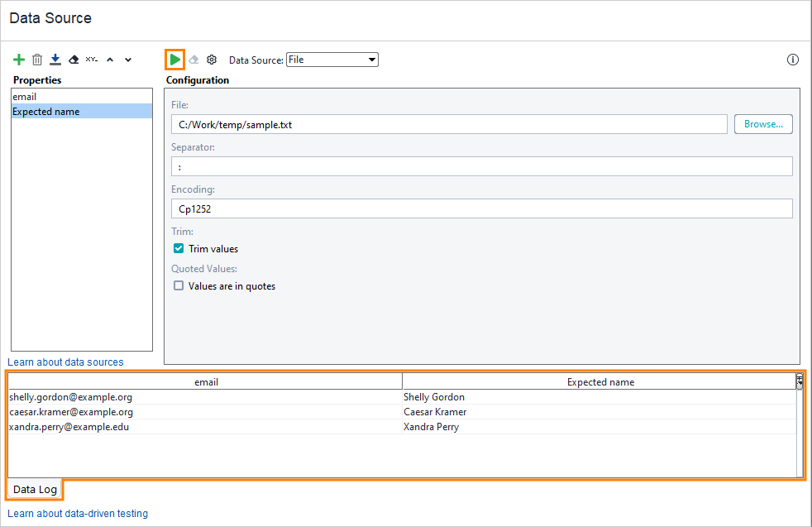The image size is (812, 527).
Task: Move property up with the up arrow
Action: (x=110, y=59)
